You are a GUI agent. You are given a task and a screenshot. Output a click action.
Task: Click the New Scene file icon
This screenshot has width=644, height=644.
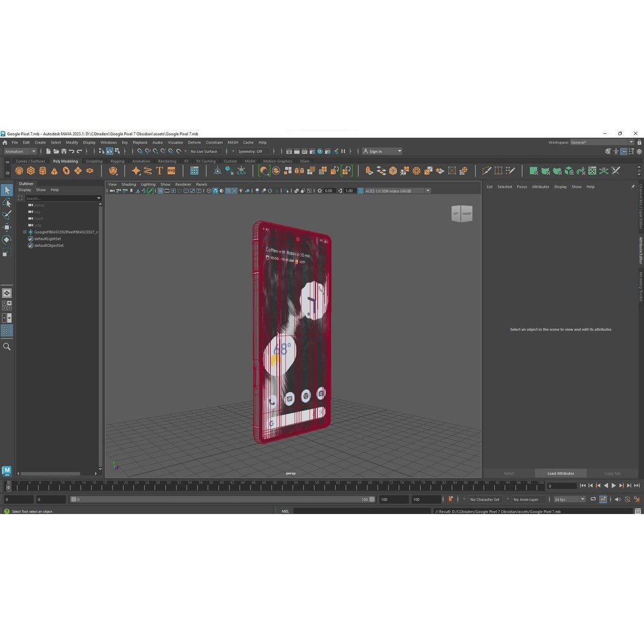pyautogui.click(x=48, y=151)
